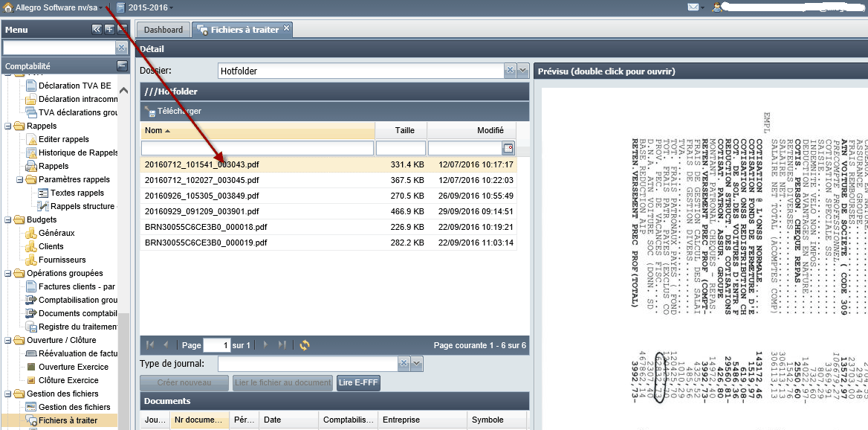Collapse the Budgets folder
This screenshot has height=430, width=868.
click(7, 220)
